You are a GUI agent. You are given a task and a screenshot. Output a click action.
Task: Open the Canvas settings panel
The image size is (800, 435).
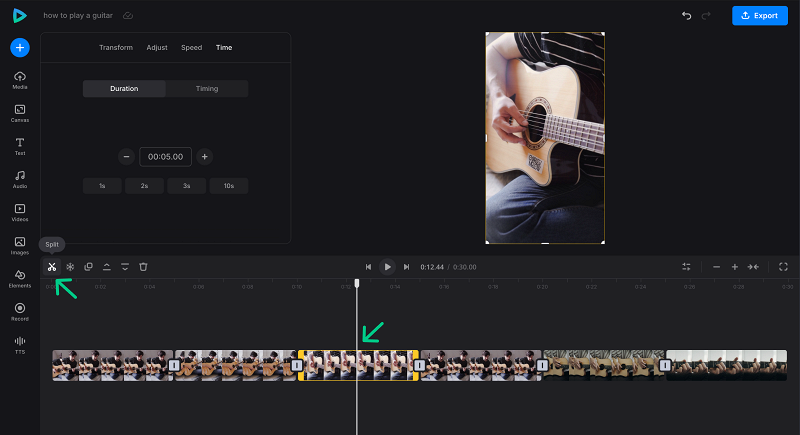point(20,113)
